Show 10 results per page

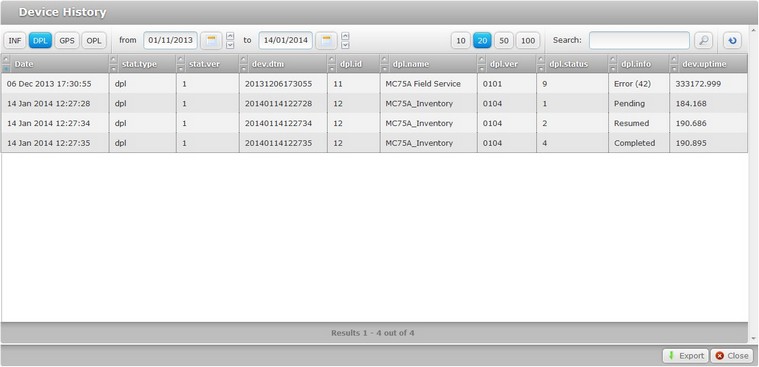click(461, 41)
